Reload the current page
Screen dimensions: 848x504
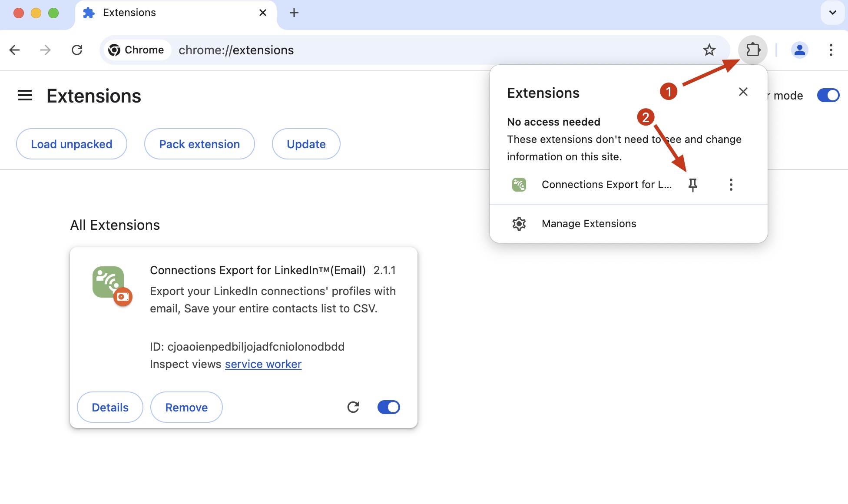(77, 50)
